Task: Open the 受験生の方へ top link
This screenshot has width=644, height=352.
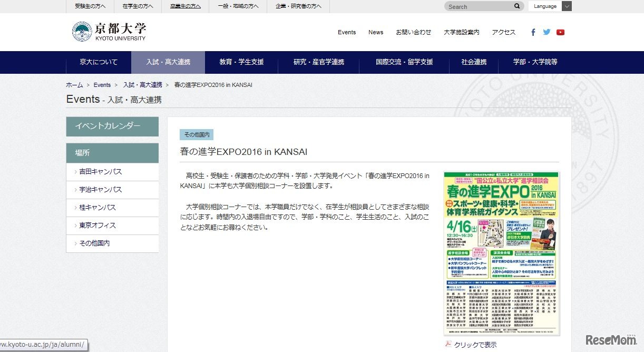Action: coord(90,6)
